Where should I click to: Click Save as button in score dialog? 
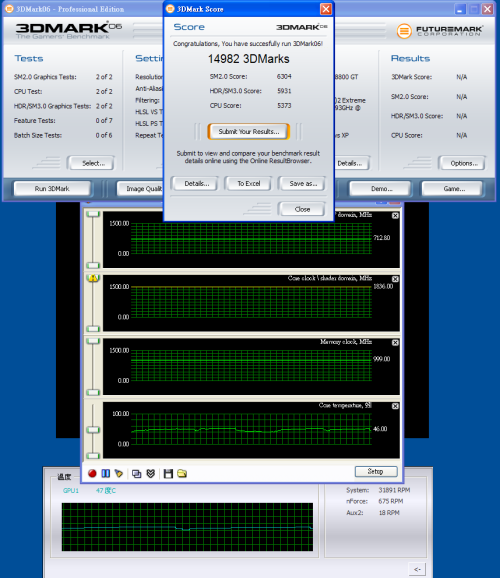click(303, 184)
